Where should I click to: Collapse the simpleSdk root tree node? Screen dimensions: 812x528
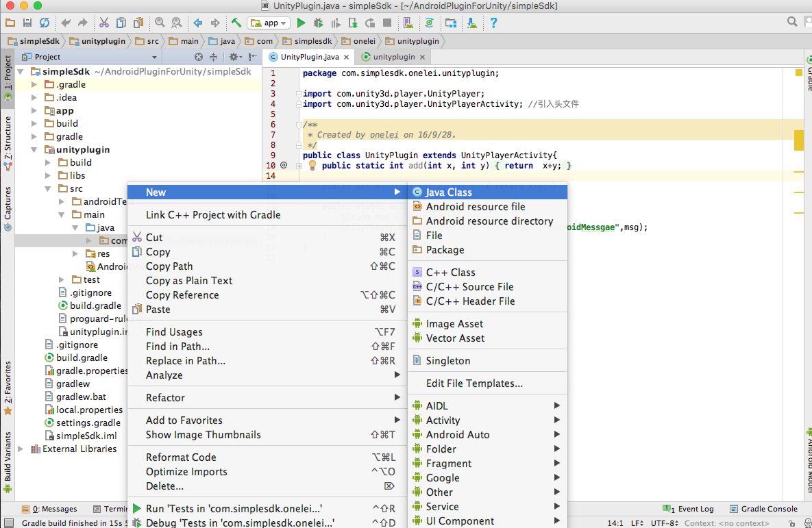click(x=21, y=71)
